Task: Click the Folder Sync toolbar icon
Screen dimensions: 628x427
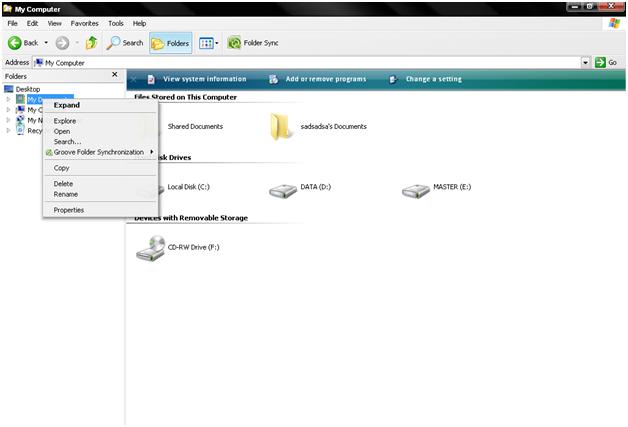Action: tap(234, 43)
